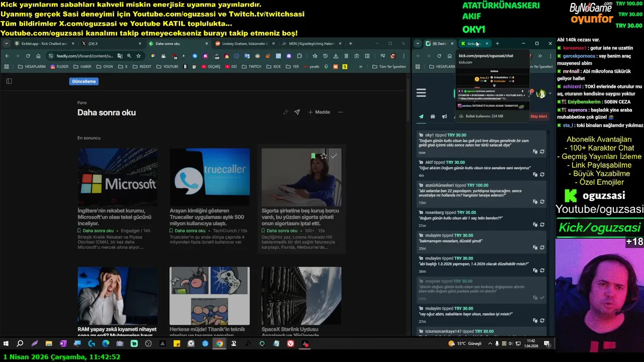Open Windows search from the taskbar
Screen dimensions: 644x362
click(x=20, y=344)
